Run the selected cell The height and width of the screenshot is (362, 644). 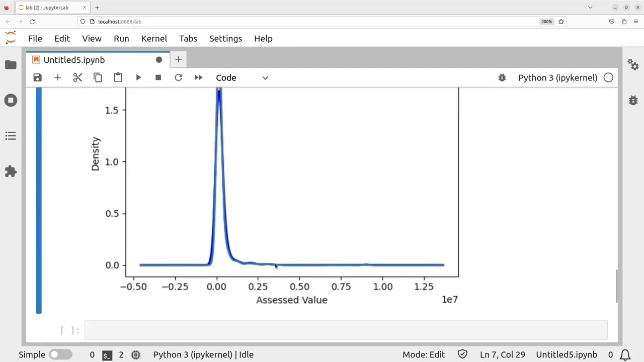click(x=138, y=77)
